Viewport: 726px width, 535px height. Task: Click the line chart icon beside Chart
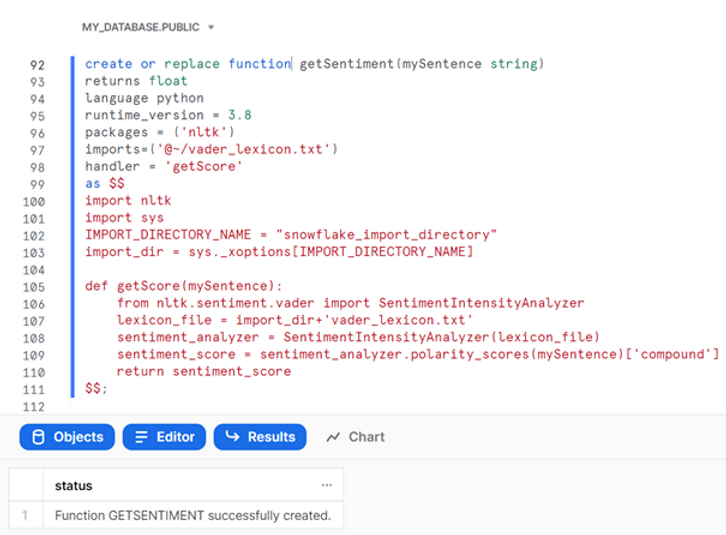click(329, 437)
